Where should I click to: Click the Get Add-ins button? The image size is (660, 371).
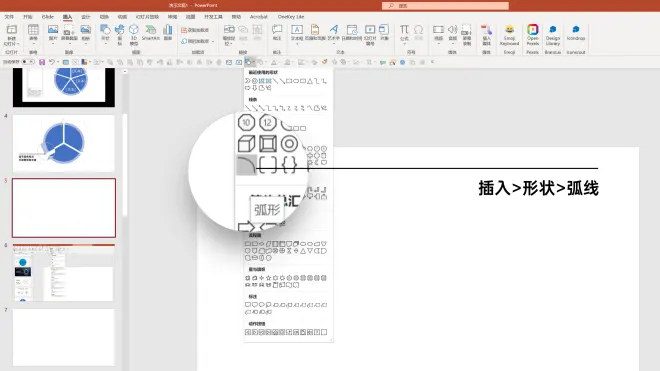tap(195, 30)
